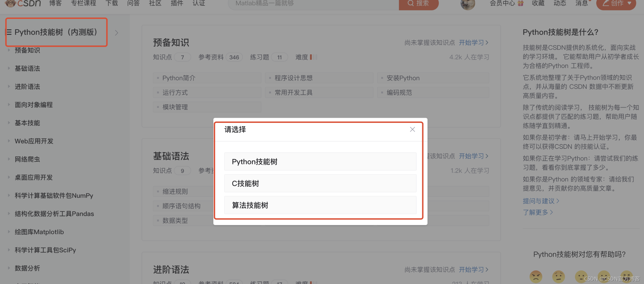The width and height of the screenshot is (644, 284).
Task: Click the second feedback emoji face
Action: (x=559, y=277)
